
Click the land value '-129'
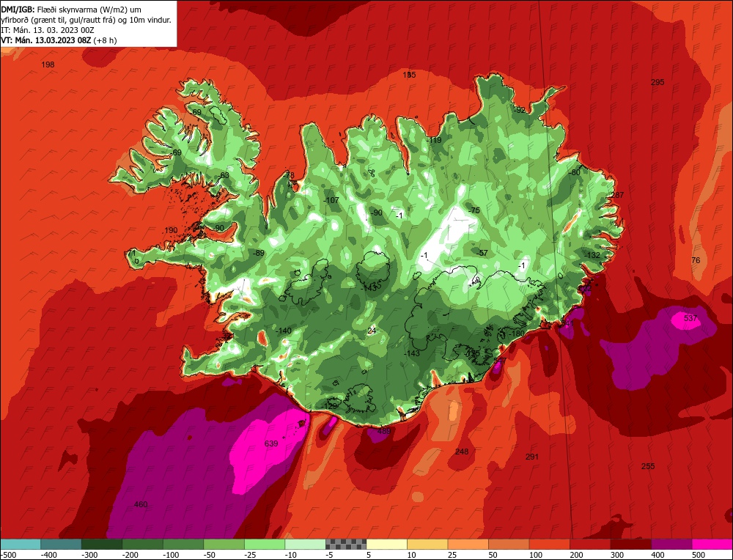(330, 406)
